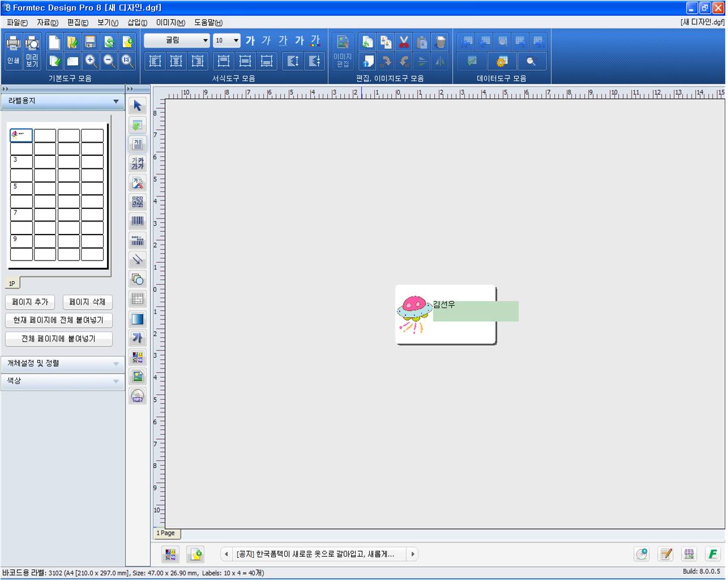Select the barcode tool
This screenshot has height=580, width=728.
(138, 221)
